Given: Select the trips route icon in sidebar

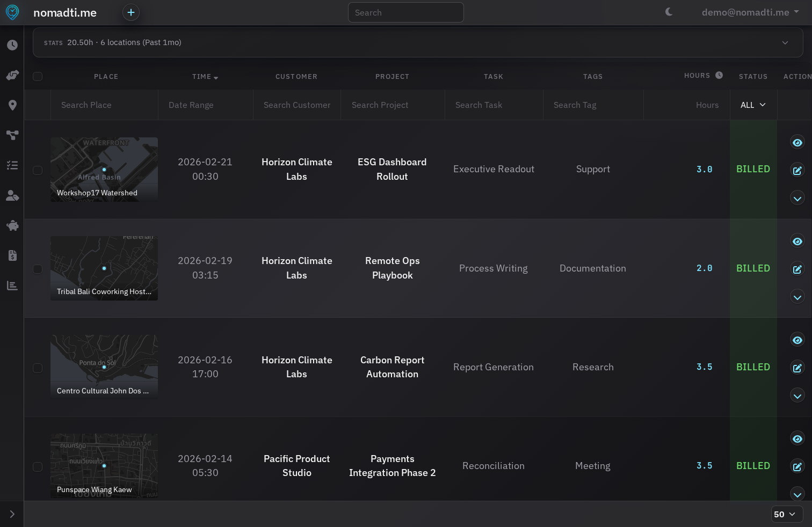Looking at the screenshot, I should (12, 135).
